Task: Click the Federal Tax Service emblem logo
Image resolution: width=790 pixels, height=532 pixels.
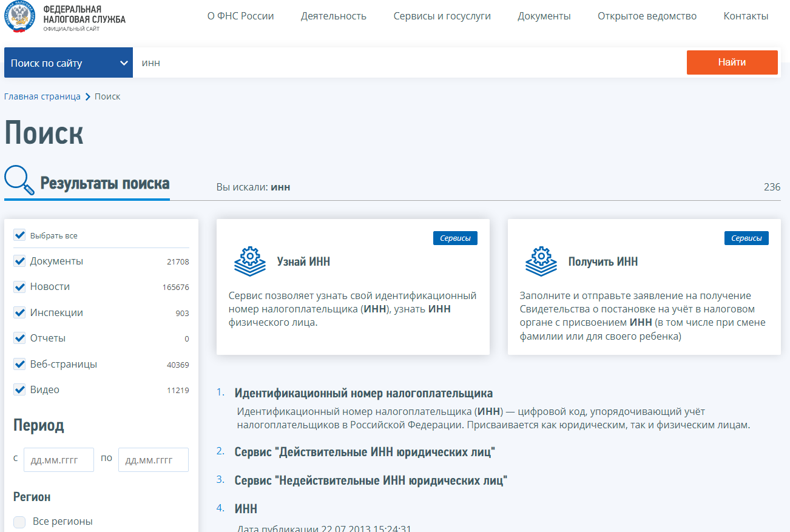Action: (x=19, y=18)
